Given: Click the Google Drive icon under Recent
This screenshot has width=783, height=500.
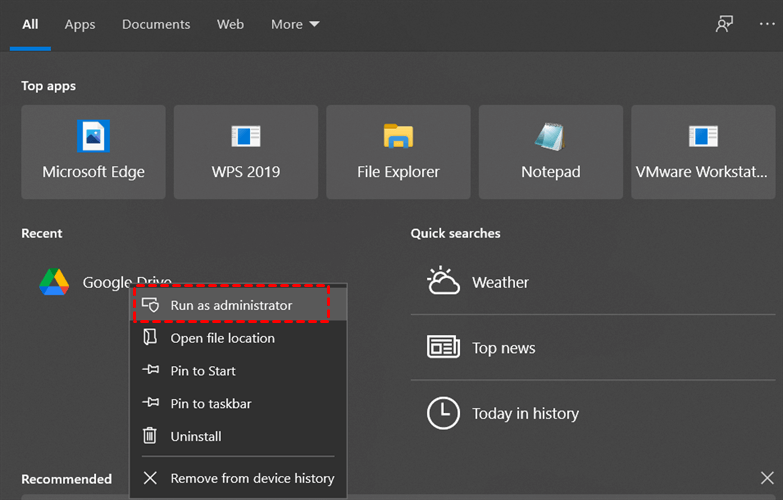Looking at the screenshot, I should click(54, 283).
